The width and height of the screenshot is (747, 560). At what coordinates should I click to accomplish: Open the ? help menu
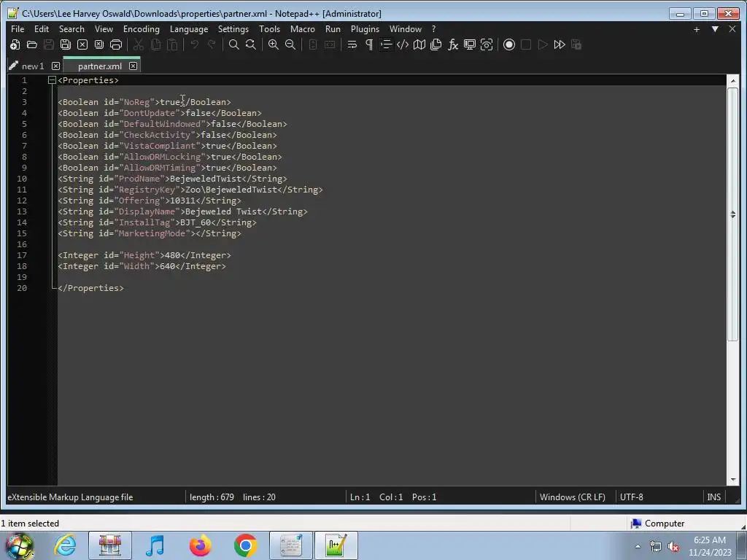point(433,29)
